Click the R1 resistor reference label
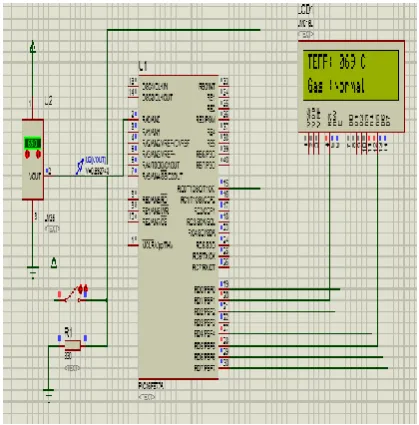 [x=68, y=332]
